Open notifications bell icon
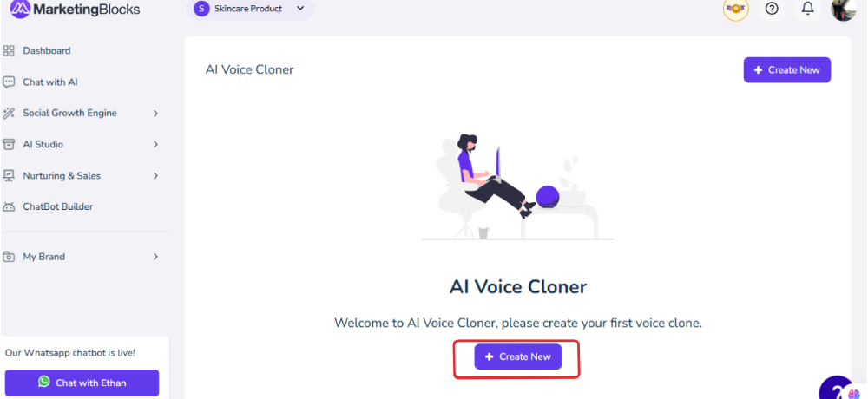 [807, 9]
